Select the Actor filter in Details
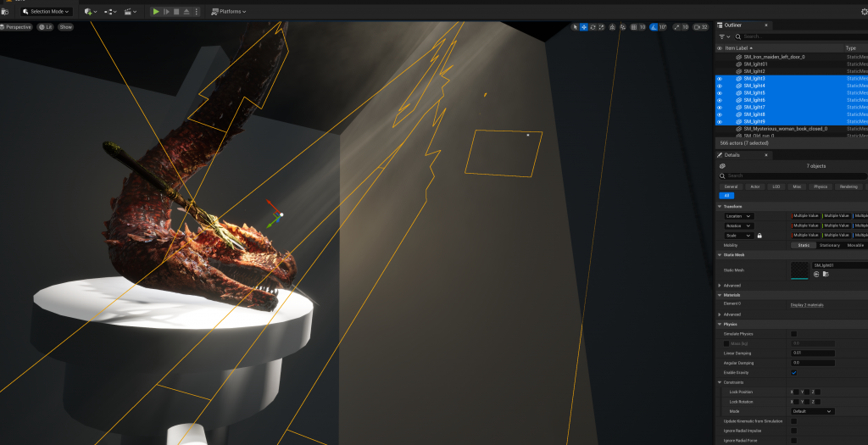Viewport: 868px width, 445px height. (x=755, y=187)
